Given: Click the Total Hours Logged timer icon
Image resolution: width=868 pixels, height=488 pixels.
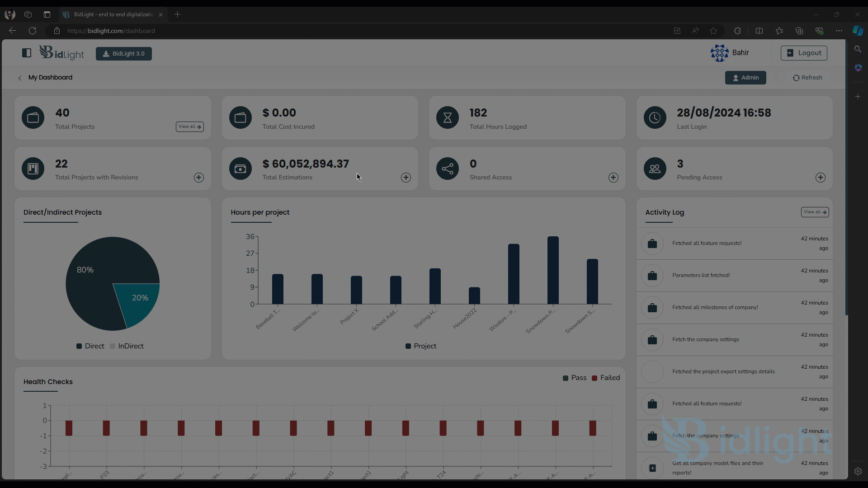Looking at the screenshot, I should [448, 117].
